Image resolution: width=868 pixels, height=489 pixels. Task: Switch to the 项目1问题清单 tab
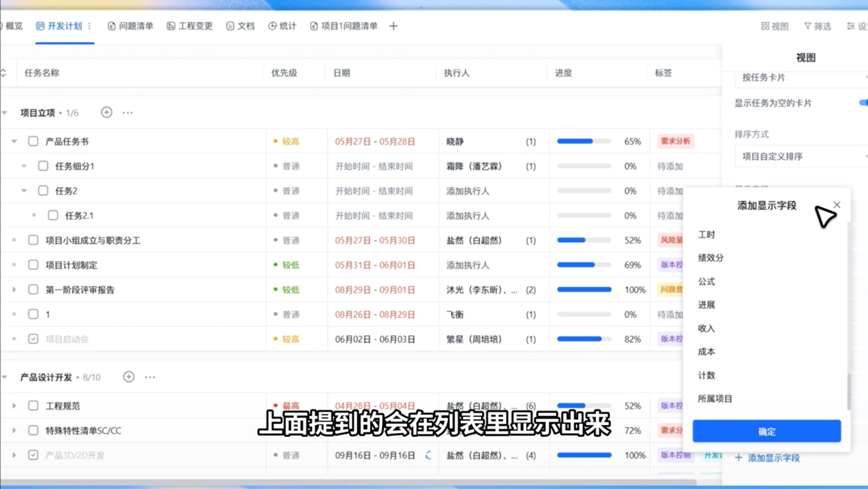[343, 26]
